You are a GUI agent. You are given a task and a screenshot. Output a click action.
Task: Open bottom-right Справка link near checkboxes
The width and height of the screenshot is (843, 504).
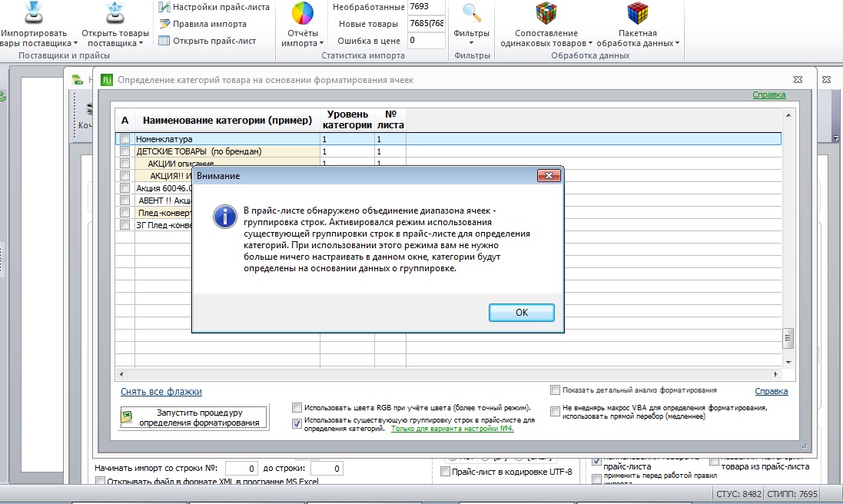(771, 391)
